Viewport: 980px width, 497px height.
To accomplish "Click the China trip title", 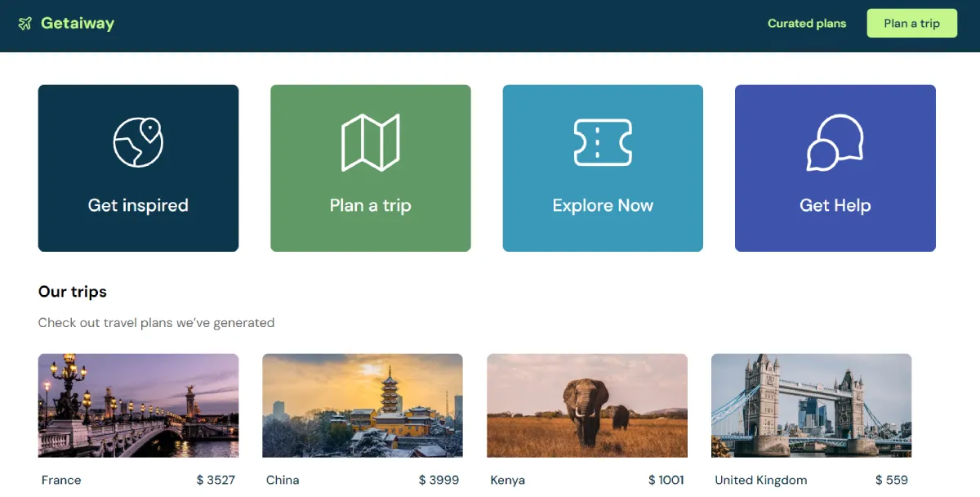I will [x=283, y=480].
